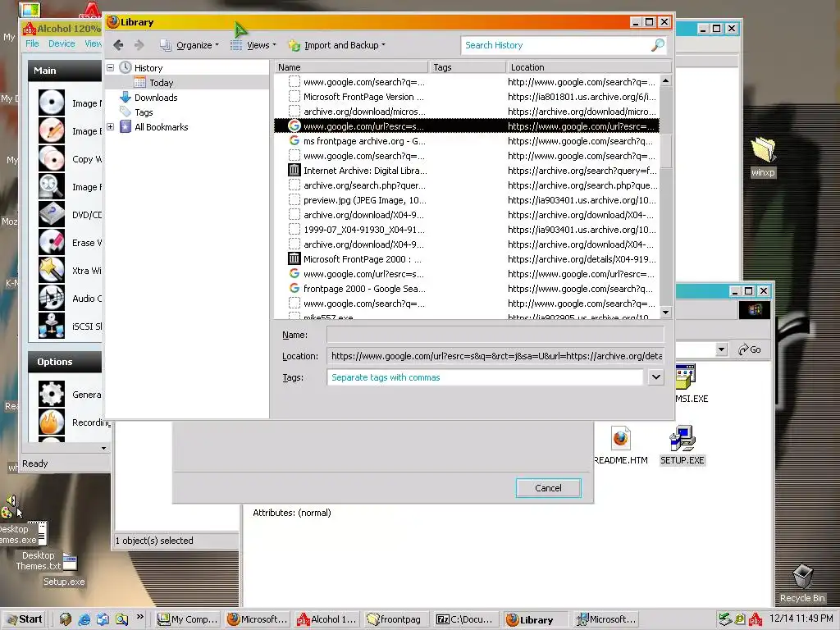Go back using the Library back arrow
The width and height of the screenshot is (840, 630).
pos(118,45)
